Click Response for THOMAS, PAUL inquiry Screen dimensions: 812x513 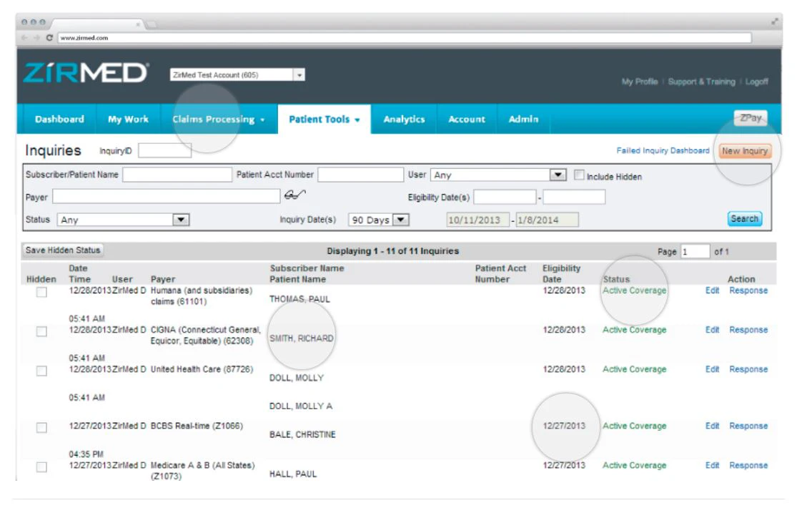tap(748, 290)
